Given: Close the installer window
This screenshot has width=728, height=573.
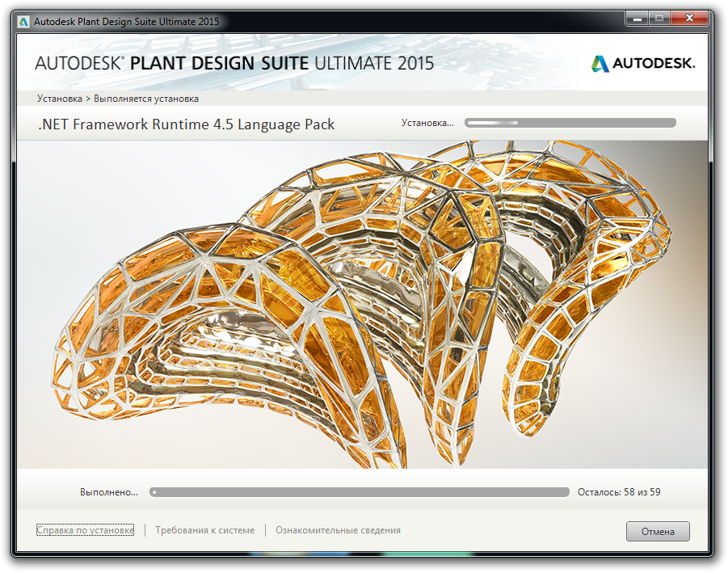Looking at the screenshot, I should tap(689, 19).
